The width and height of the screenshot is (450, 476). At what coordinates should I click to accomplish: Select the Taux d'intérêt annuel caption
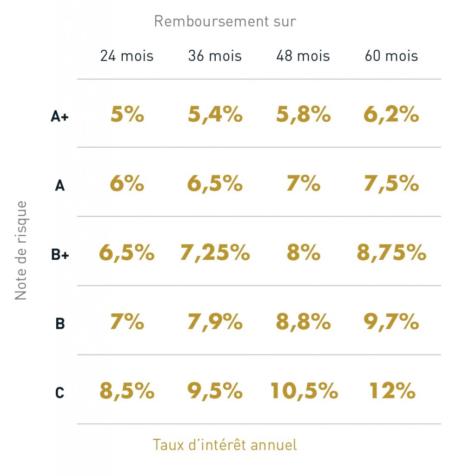click(x=225, y=445)
